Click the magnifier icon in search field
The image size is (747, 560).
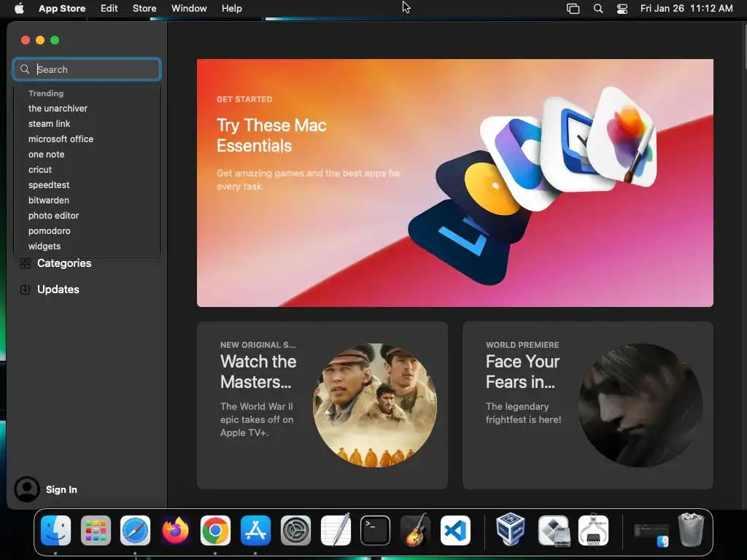(x=25, y=69)
